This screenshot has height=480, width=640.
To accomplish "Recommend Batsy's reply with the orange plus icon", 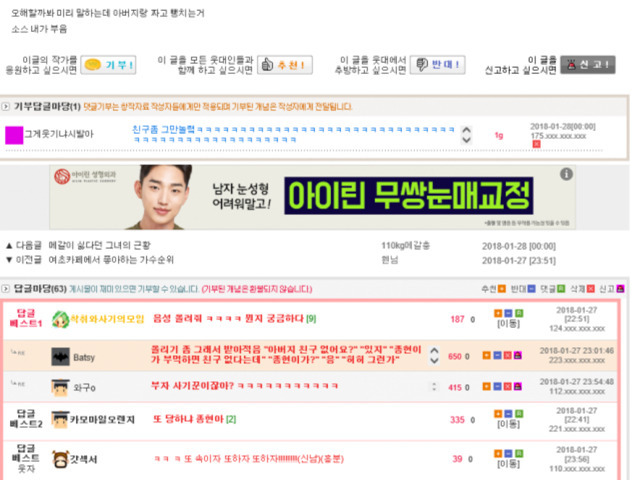I will [x=487, y=356].
